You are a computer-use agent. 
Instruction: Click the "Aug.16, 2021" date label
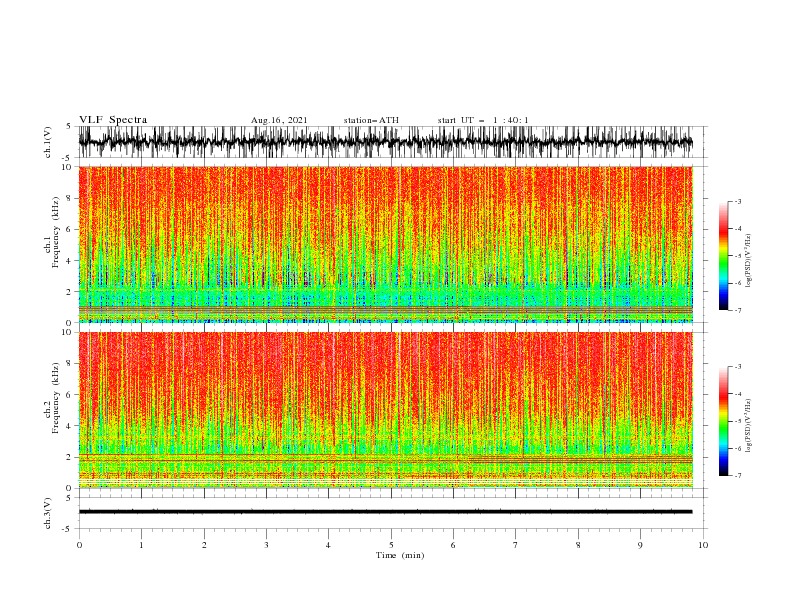pyautogui.click(x=279, y=120)
